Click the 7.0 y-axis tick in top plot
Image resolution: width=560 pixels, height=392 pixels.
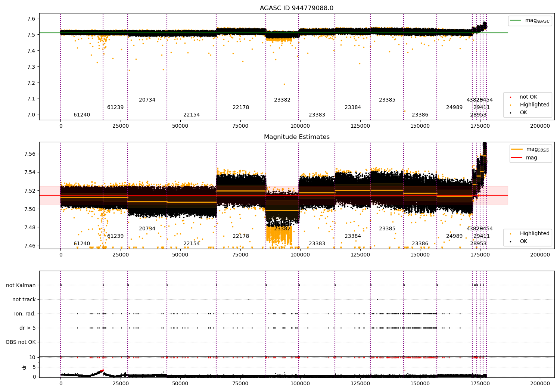click(x=32, y=115)
